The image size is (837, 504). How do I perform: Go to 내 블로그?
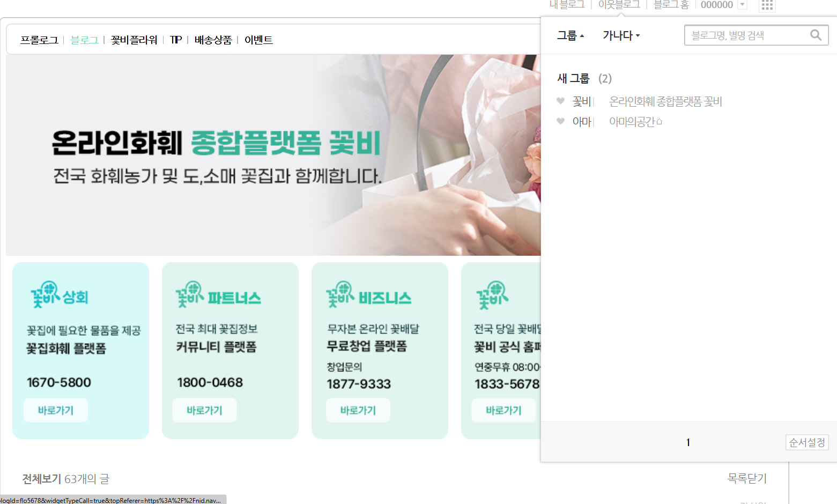coord(567,4)
